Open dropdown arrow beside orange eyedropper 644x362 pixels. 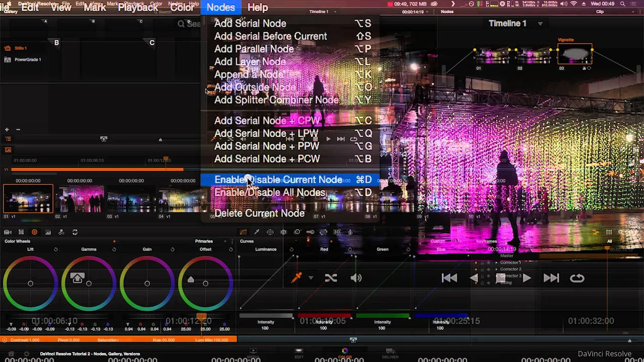point(310,278)
